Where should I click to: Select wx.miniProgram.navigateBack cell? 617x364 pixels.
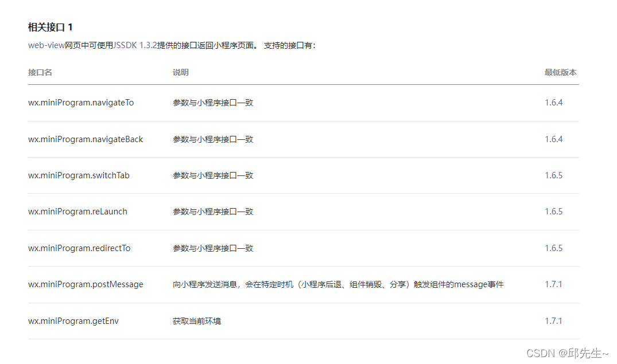tap(86, 139)
